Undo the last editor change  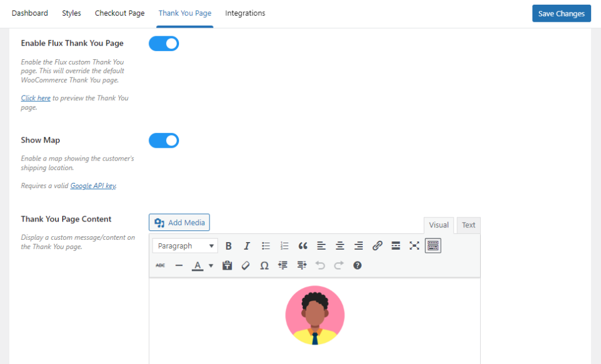pos(320,266)
